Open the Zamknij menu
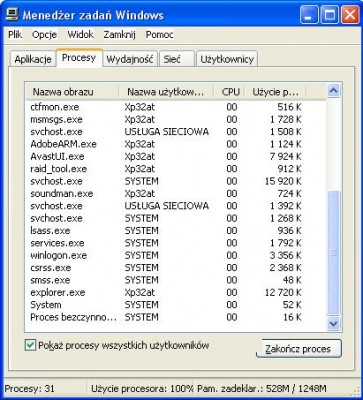Image resolution: width=363 pixels, height=400 pixels. click(119, 35)
